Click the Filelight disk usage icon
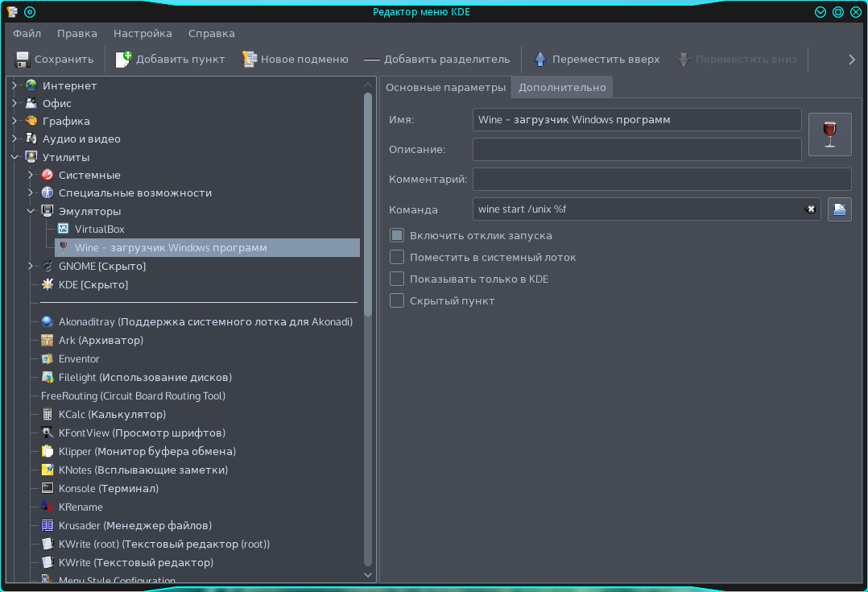 click(x=48, y=377)
